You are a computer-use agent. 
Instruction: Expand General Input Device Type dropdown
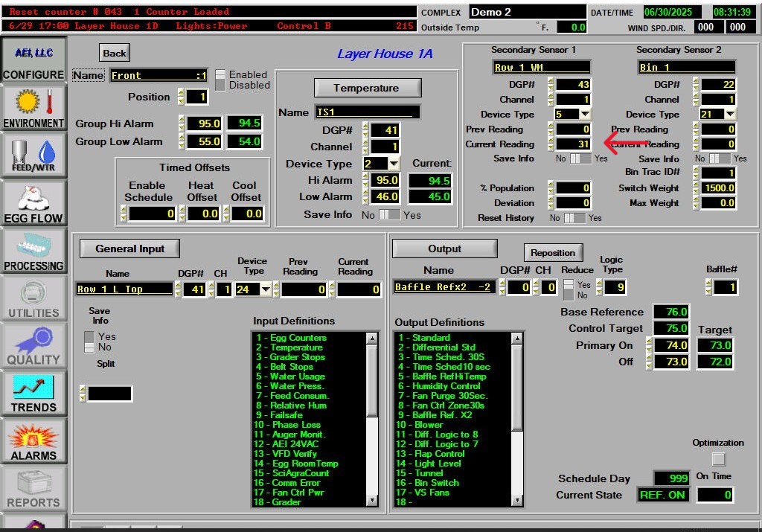(265, 289)
